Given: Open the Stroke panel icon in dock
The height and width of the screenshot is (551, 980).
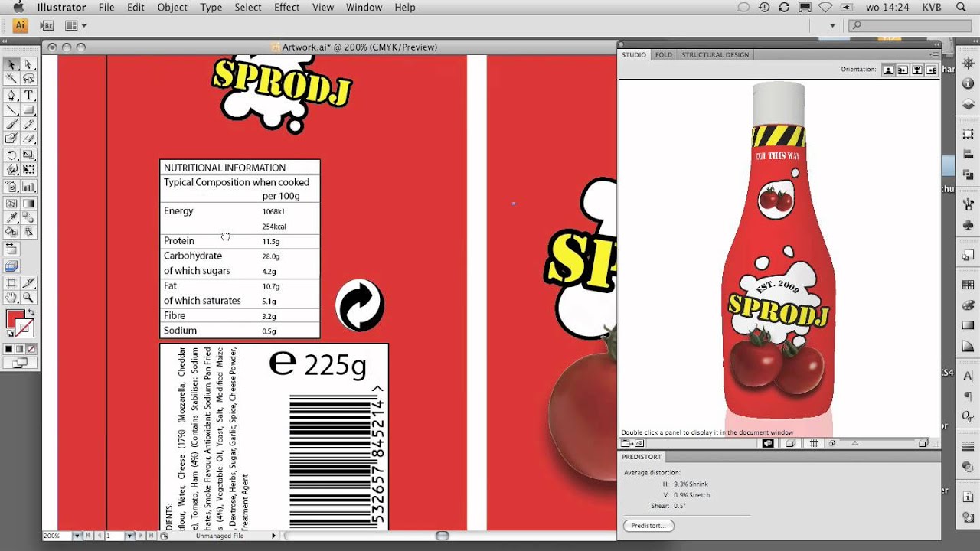Looking at the screenshot, I should coord(968,446).
